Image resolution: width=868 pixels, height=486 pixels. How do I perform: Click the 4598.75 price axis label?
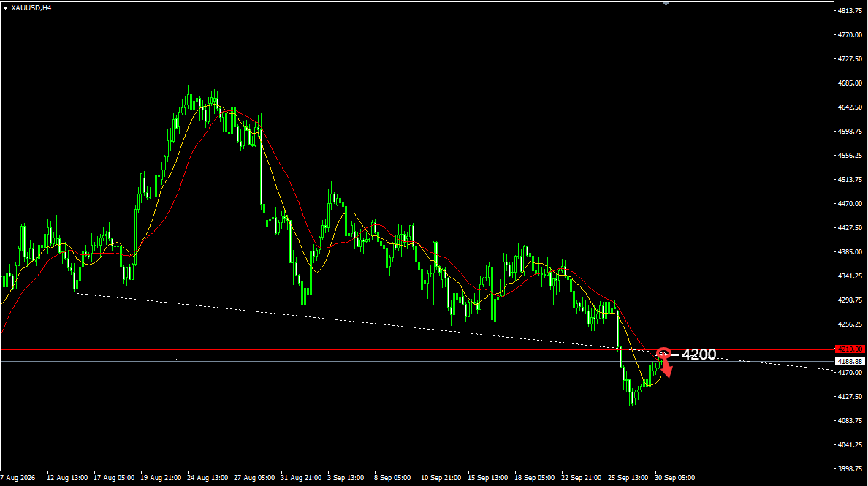[850, 132]
